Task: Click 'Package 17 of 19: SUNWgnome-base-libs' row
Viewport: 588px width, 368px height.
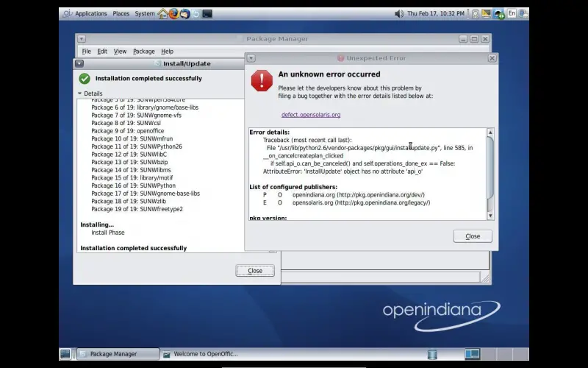Action: click(146, 194)
